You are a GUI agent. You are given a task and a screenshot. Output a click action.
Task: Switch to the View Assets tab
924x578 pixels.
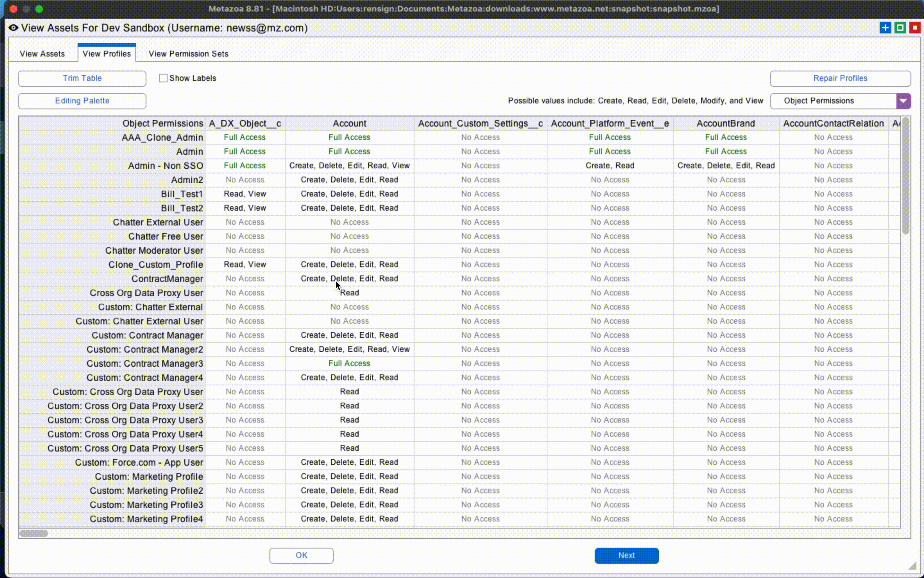coord(42,54)
